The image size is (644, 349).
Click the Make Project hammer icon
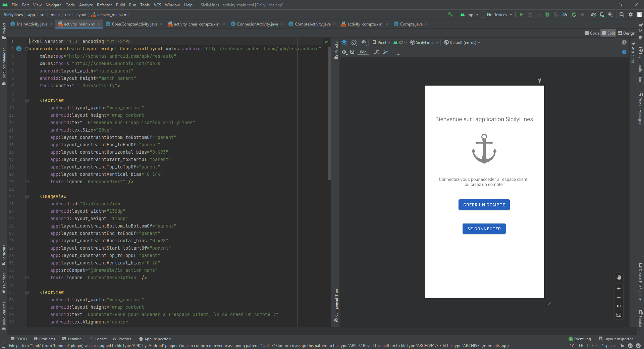click(450, 14)
